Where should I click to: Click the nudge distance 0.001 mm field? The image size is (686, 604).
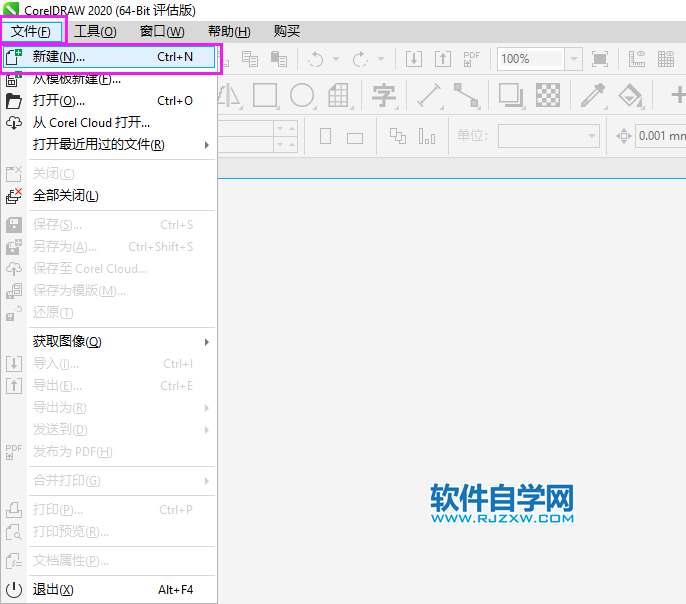pos(661,136)
